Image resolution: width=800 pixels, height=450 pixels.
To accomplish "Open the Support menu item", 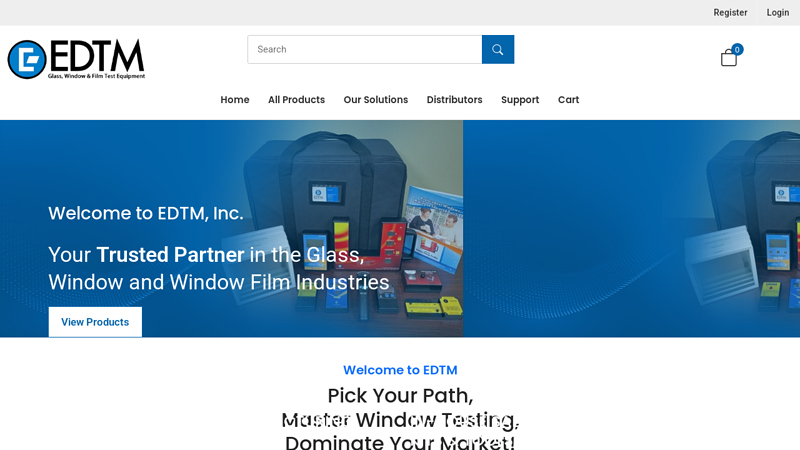I will [520, 99].
